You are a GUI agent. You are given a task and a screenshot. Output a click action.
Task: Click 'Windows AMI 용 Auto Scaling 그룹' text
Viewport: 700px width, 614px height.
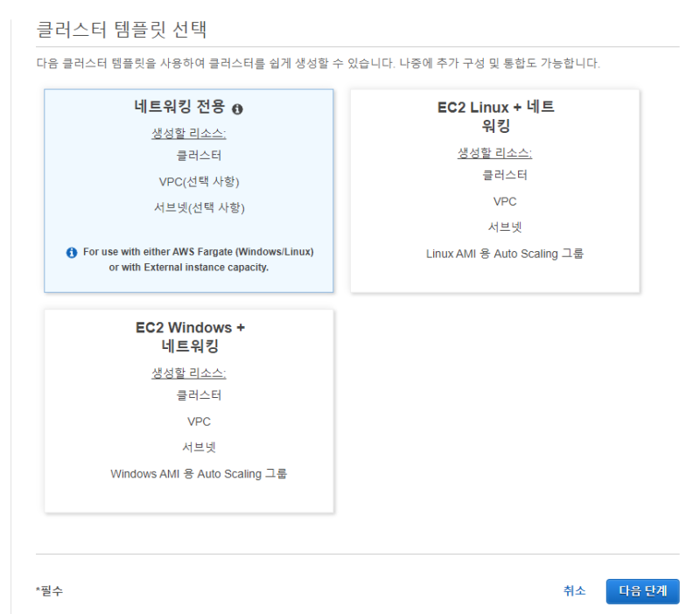coord(199,473)
